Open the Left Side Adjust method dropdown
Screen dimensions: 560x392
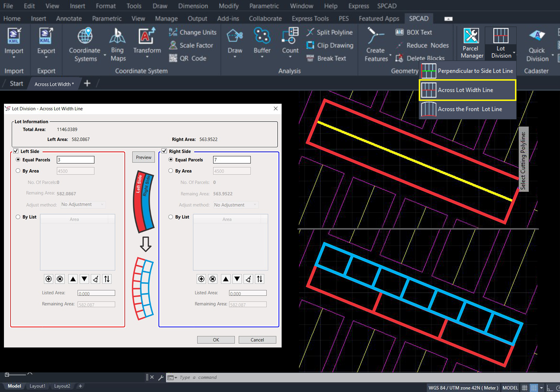pyautogui.click(x=83, y=204)
